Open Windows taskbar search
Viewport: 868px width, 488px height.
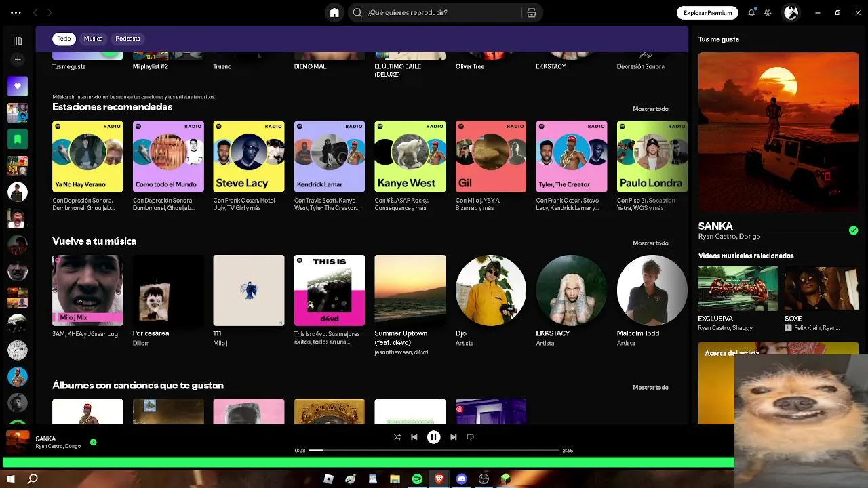[x=33, y=479]
